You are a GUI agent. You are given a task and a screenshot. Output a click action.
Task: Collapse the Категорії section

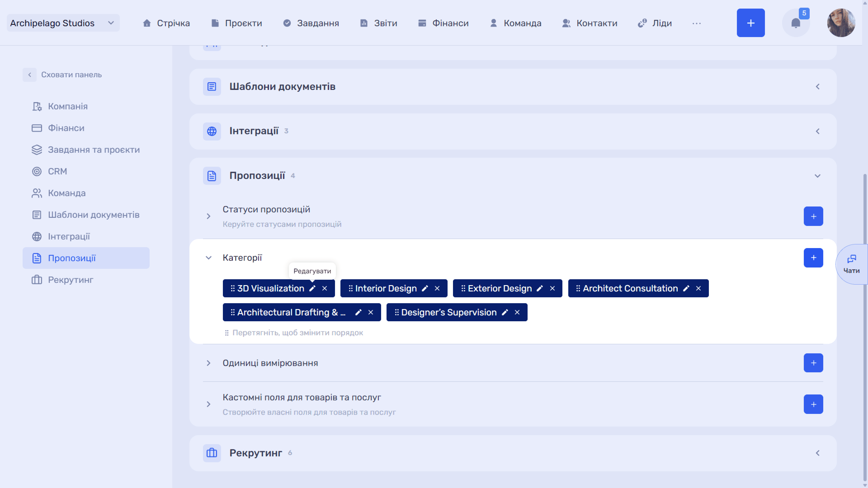pyautogui.click(x=209, y=258)
